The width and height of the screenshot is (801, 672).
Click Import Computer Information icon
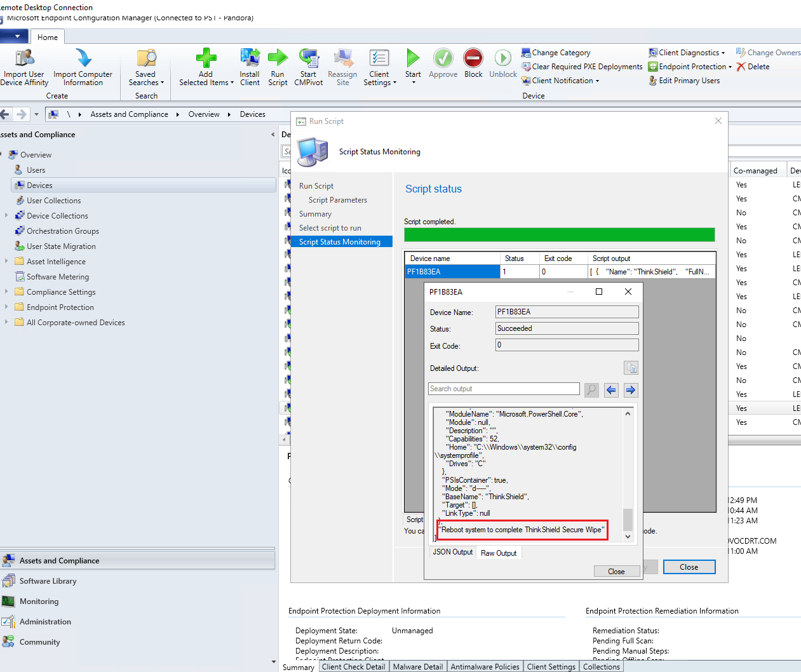83,58
